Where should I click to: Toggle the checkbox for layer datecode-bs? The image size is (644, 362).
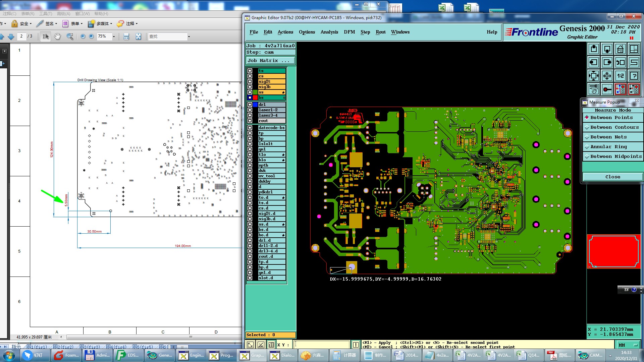250,128
